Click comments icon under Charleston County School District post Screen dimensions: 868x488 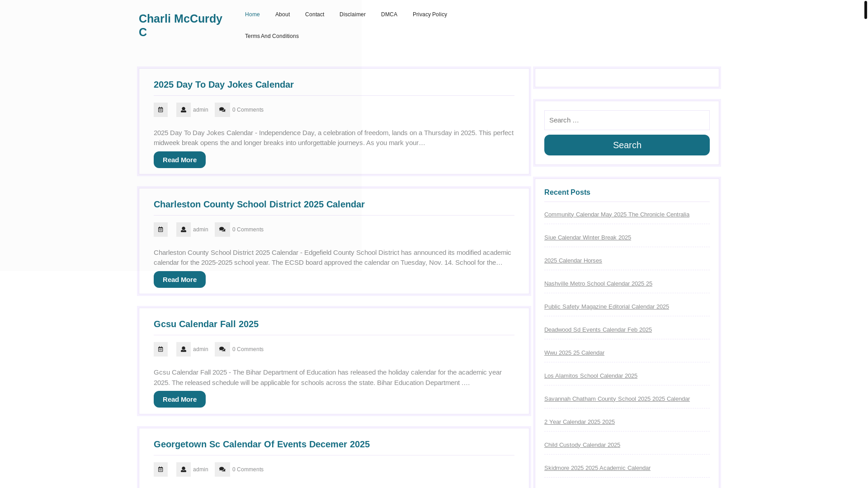point(222,230)
